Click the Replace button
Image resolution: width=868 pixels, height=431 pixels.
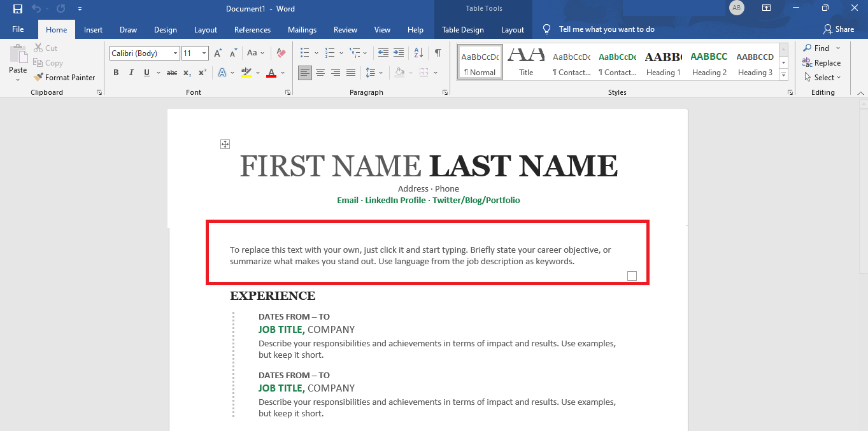(x=822, y=63)
